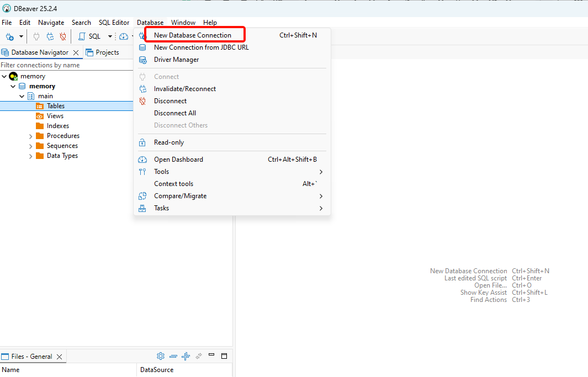Expand the Procedures folder node

(31, 136)
